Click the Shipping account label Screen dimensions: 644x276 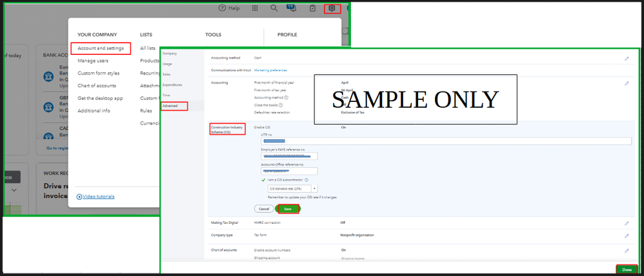(x=267, y=258)
